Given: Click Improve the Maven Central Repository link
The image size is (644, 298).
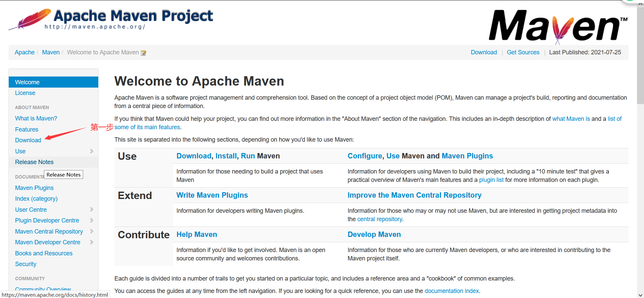Looking at the screenshot, I should pos(414,195).
